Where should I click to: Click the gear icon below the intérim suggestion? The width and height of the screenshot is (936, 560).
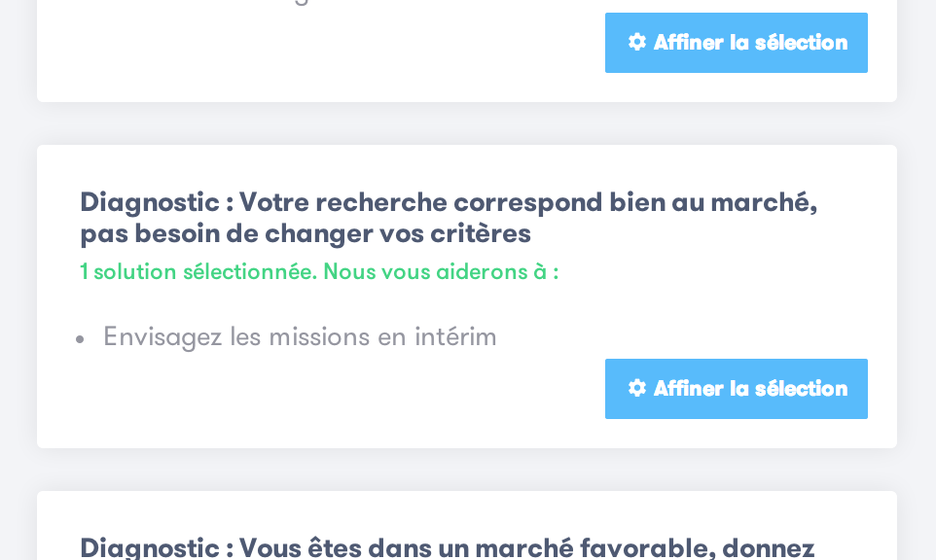click(637, 388)
